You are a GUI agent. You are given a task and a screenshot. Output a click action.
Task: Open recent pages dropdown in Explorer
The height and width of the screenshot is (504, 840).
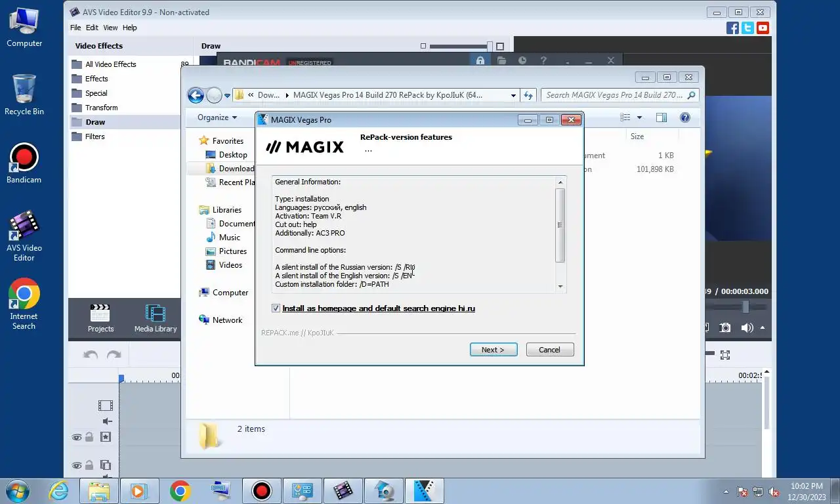click(227, 95)
